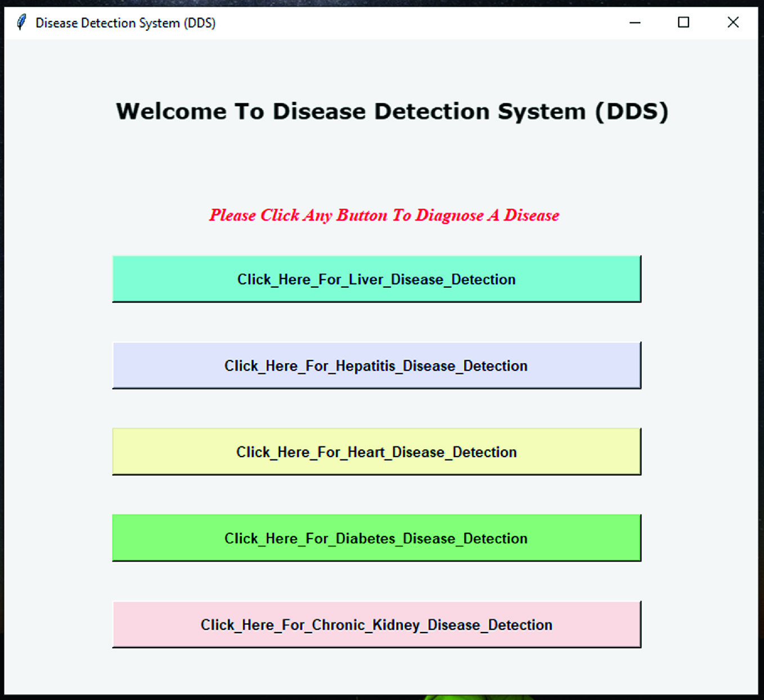
Task: Choose Diabetes Disease Detection
Action: 376,538
